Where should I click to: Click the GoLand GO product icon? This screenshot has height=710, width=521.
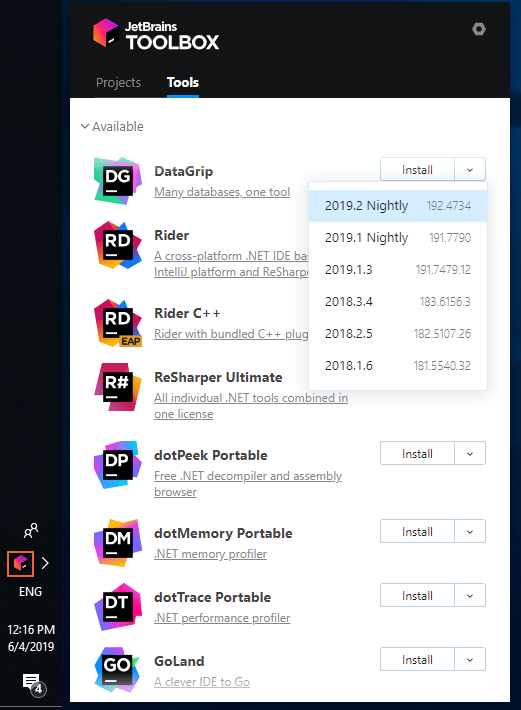point(118,671)
